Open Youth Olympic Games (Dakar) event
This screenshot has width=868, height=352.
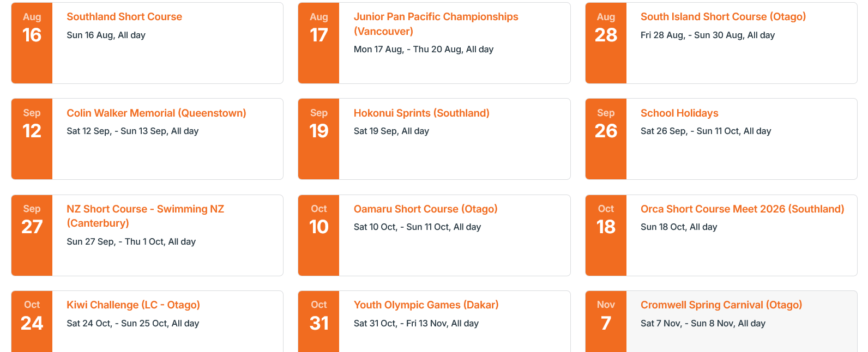[426, 305]
